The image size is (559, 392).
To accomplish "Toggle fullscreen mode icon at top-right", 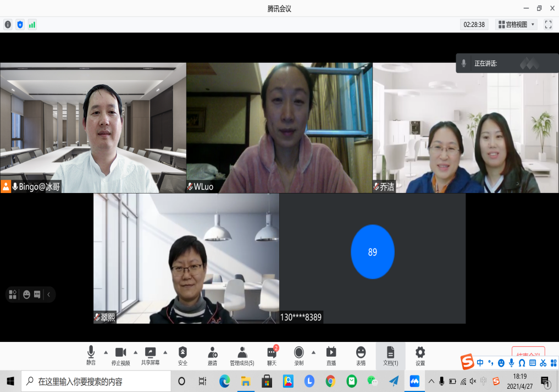I will coord(548,24).
